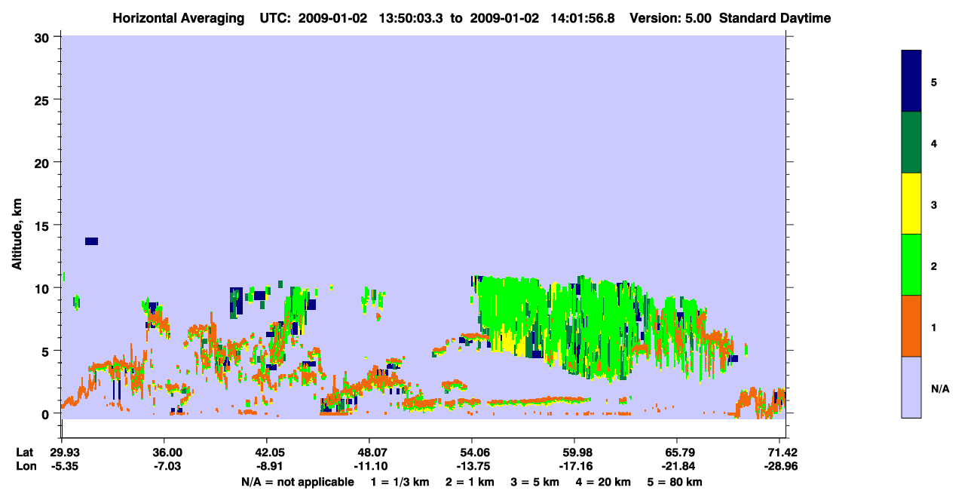Click longitude value -21.84
The height and width of the screenshot is (503, 980).
[677, 466]
